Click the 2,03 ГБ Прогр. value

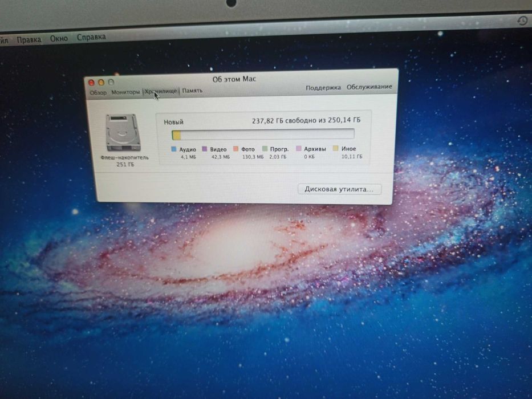pyautogui.click(x=278, y=157)
